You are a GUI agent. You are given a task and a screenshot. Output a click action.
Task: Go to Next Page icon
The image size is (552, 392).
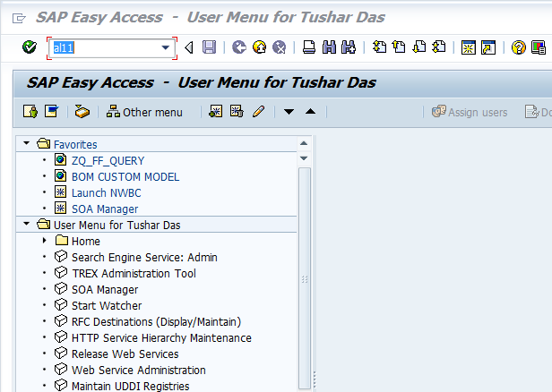coord(419,47)
